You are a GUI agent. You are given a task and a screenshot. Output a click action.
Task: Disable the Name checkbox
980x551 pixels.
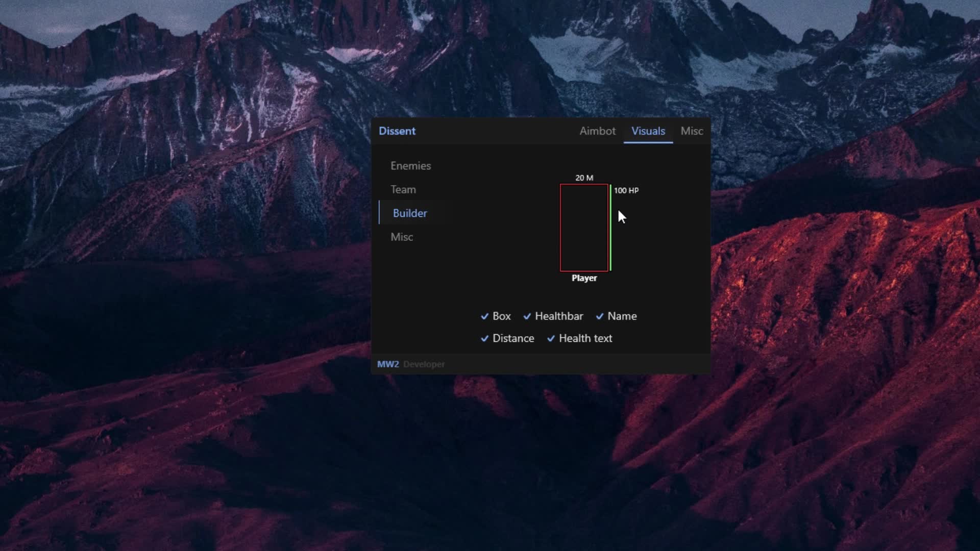coord(600,316)
